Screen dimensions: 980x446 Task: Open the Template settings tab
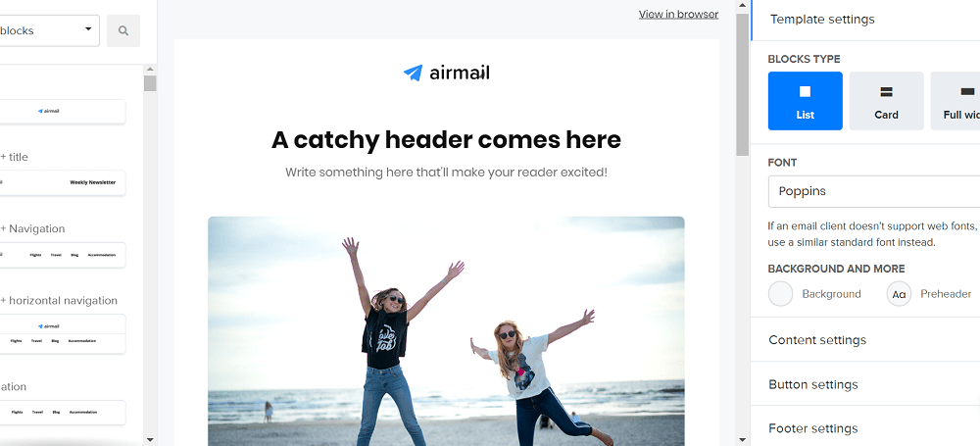pyautogui.click(x=865, y=20)
